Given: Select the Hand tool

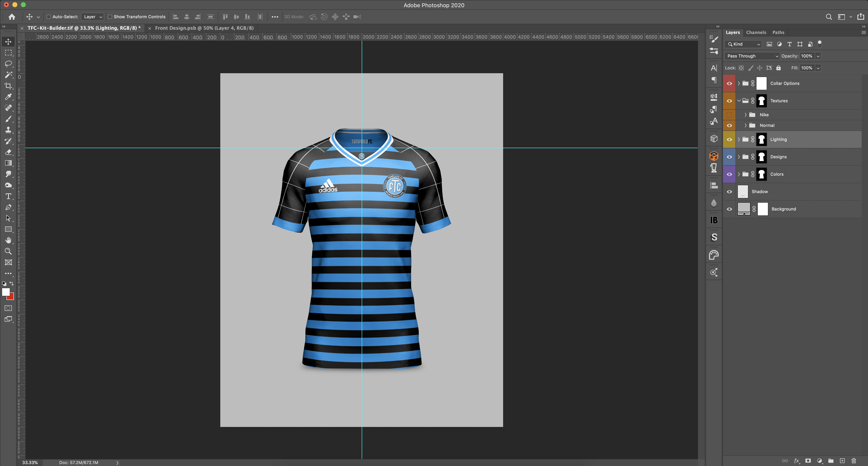Looking at the screenshot, I should click(x=8, y=240).
